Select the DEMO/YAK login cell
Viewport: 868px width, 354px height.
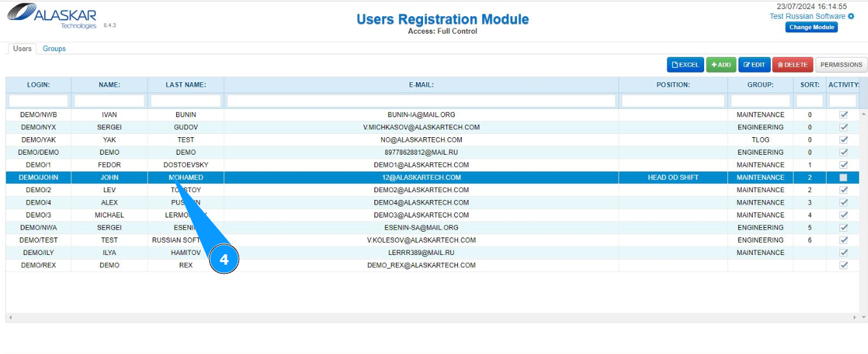(38, 140)
